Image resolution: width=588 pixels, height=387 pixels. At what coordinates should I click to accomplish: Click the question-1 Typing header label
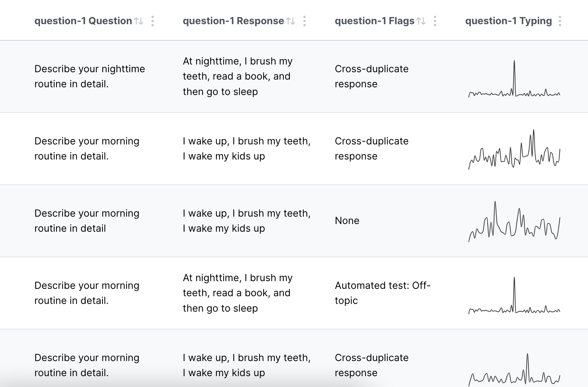508,21
